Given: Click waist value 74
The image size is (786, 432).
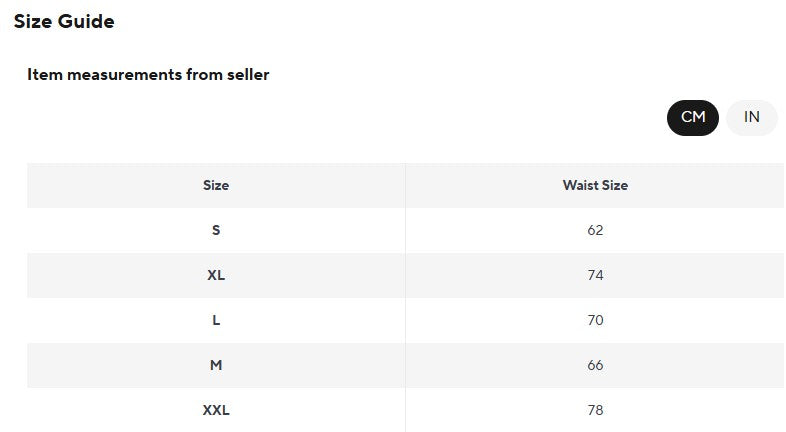Looking at the screenshot, I should point(595,275).
